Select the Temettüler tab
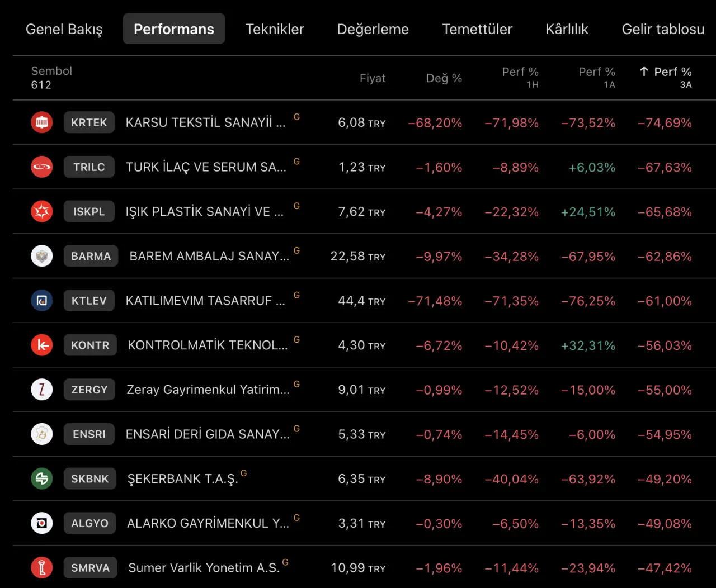 tap(477, 29)
